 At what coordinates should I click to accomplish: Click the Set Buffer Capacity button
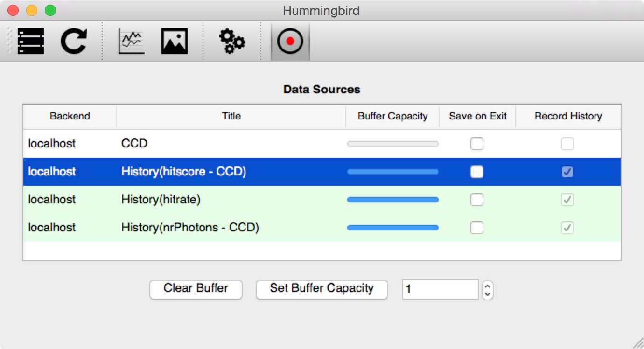tap(322, 289)
